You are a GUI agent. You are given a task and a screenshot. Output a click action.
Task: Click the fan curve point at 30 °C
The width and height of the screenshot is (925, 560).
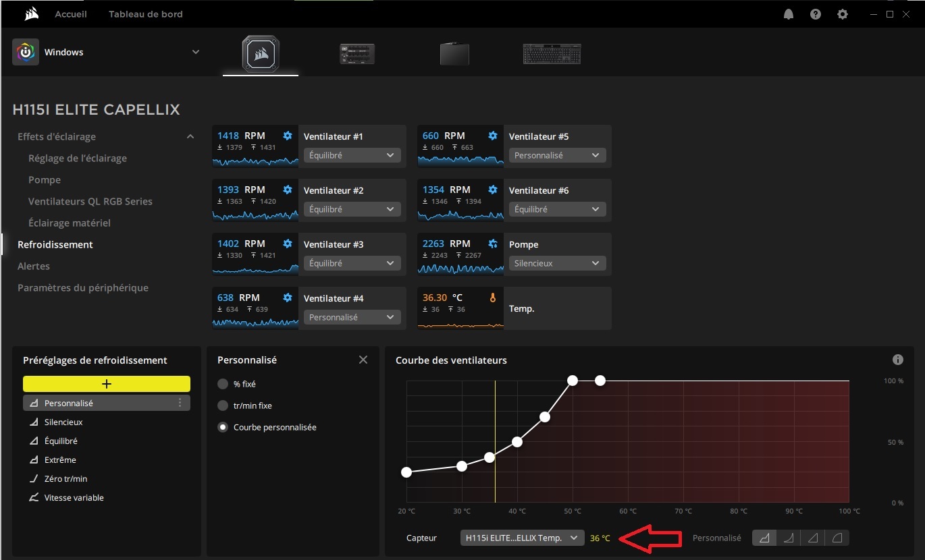pyautogui.click(x=462, y=466)
